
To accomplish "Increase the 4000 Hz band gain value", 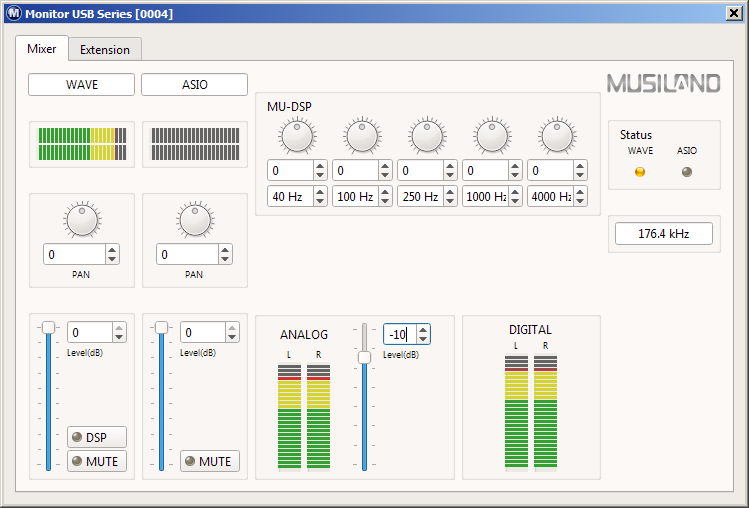I will [580, 166].
